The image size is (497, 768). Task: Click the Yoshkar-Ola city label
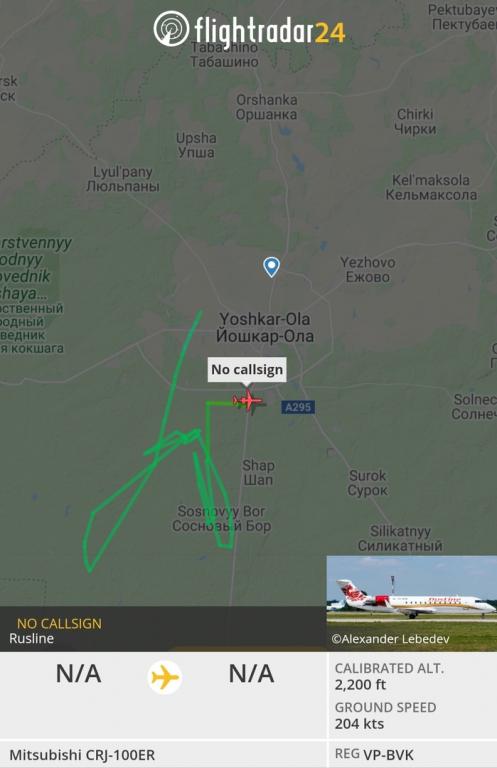(265, 328)
